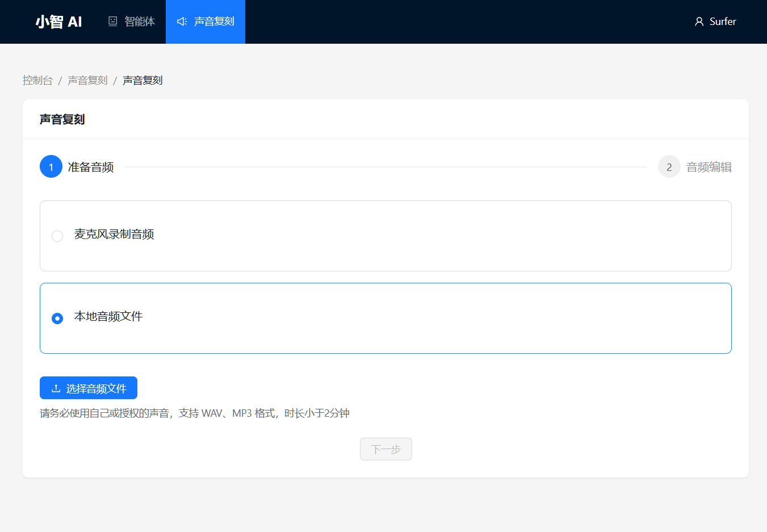Screen dimensions: 767x532
Task: Open the middle 声音复刻 breadcrumb link
Action: point(87,81)
